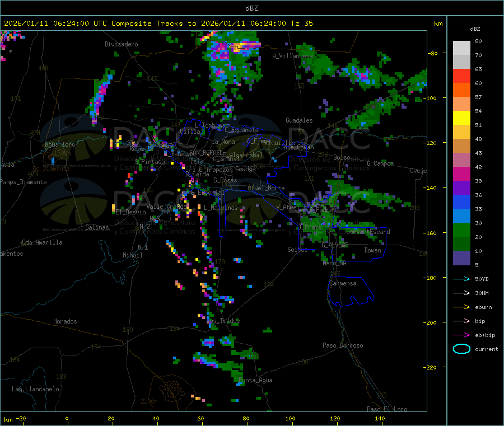
Task: Click the timestamp '2026/01/11 06:24:00 UTC' text
Action: point(55,24)
